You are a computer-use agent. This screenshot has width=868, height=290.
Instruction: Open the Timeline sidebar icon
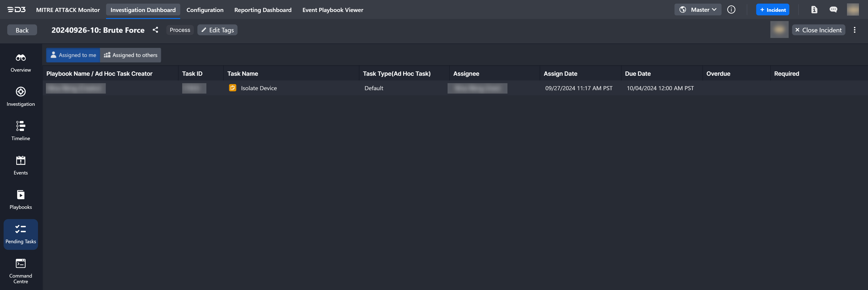21,126
